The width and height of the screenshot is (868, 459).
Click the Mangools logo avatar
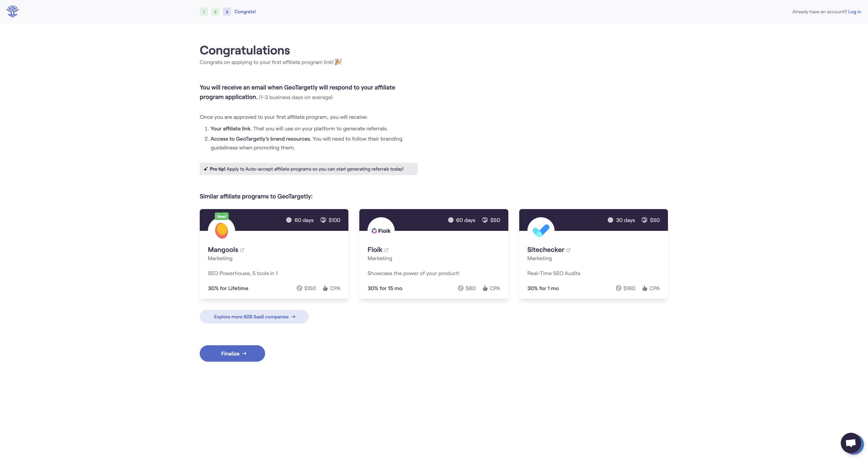click(x=222, y=231)
